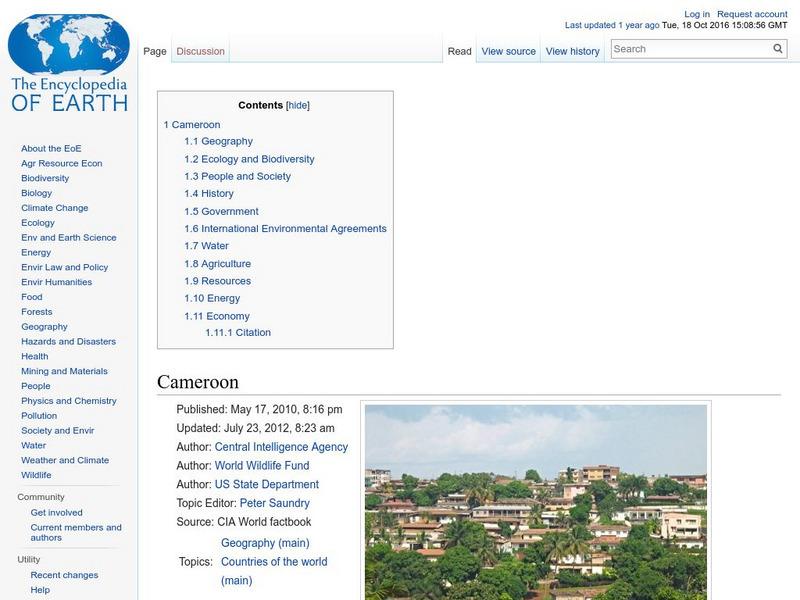
Task: Switch to the Discussion tab
Action: click(x=200, y=49)
